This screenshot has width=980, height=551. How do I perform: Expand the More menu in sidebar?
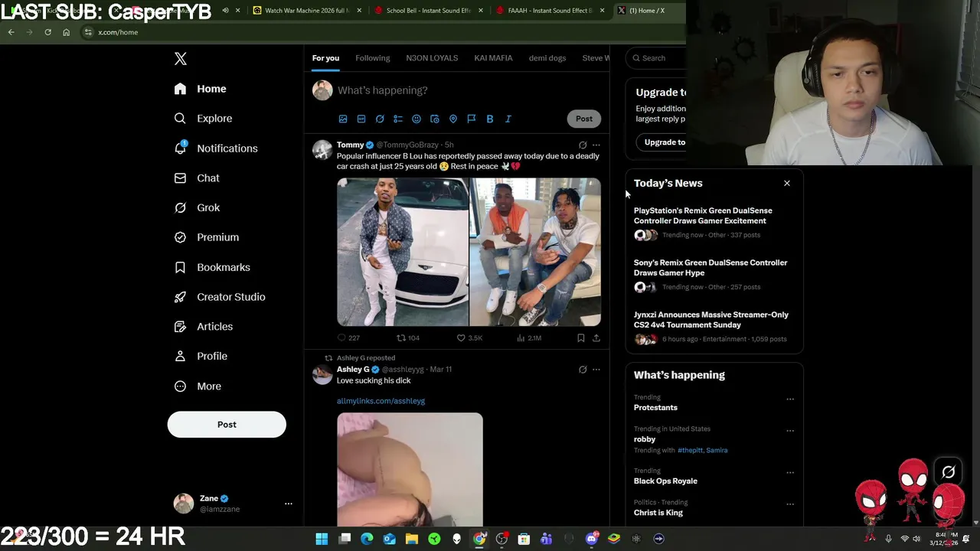(x=198, y=386)
